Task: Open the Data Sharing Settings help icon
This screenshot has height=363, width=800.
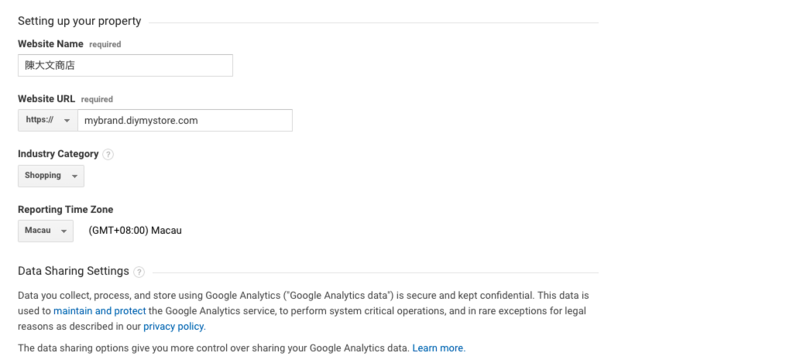Action: click(139, 272)
